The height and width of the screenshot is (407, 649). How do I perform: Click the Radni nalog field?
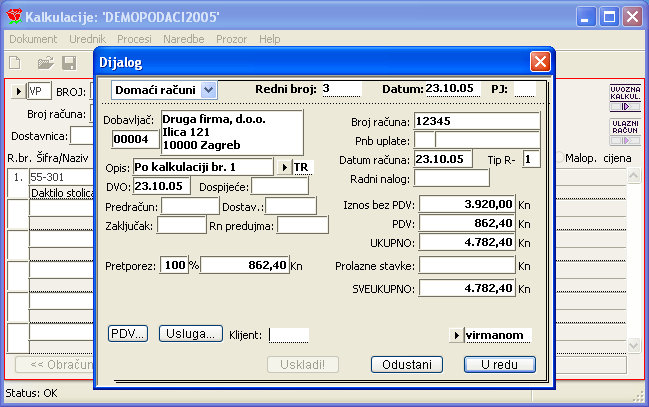(452, 178)
